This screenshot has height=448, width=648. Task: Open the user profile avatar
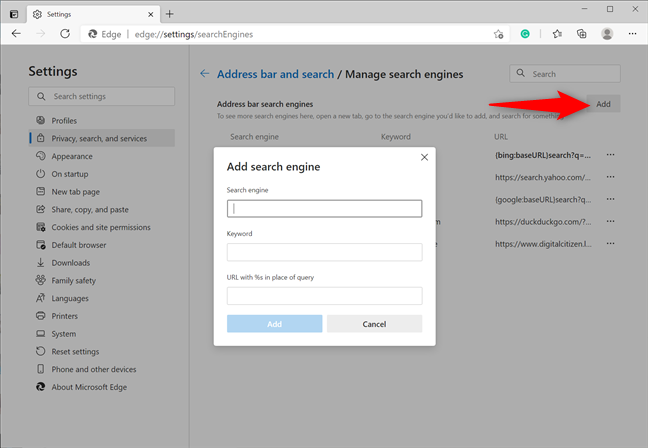pos(607,34)
